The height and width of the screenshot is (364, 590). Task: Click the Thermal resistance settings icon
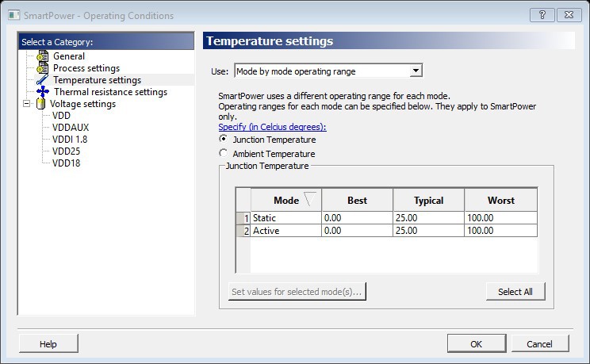pos(43,92)
